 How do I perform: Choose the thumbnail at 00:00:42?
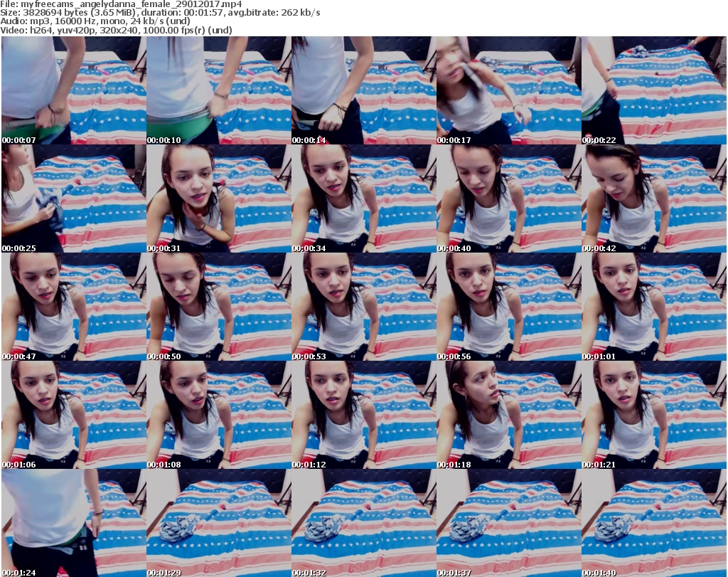coord(653,198)
